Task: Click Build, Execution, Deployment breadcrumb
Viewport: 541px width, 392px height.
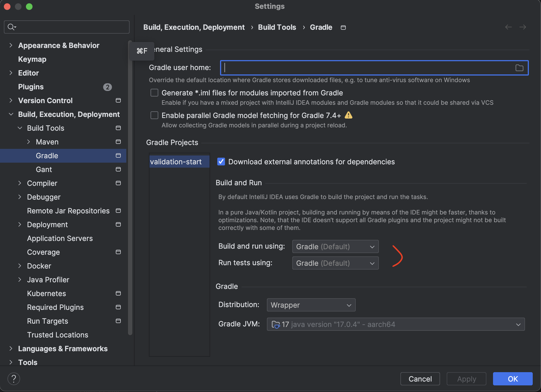Action: point(194,27)
